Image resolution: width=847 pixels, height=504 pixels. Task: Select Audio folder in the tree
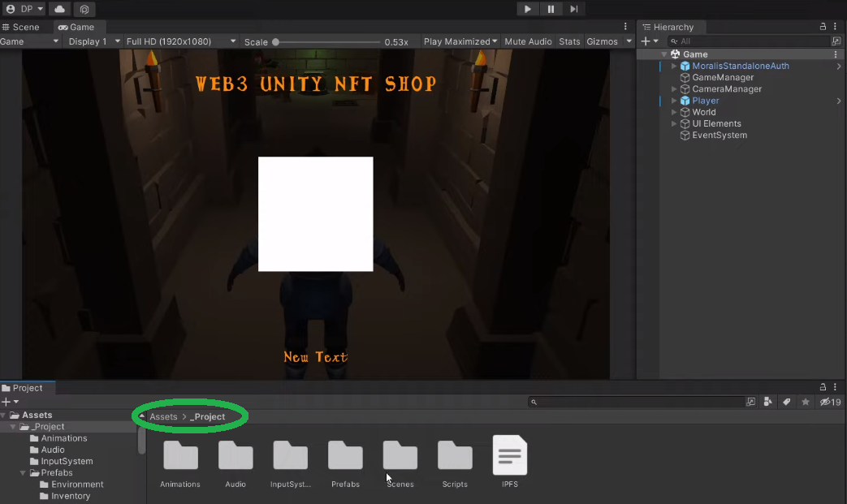[53, 450]
